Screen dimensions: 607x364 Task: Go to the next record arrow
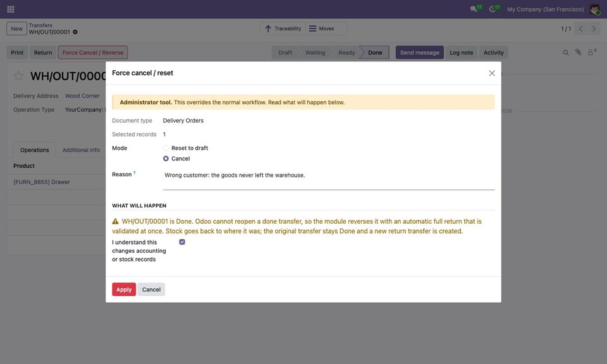(594, 28)
